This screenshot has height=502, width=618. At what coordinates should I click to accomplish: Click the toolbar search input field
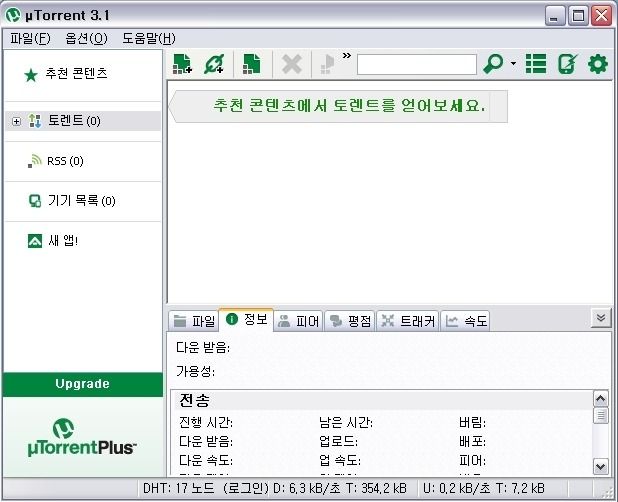coord(417,64)
